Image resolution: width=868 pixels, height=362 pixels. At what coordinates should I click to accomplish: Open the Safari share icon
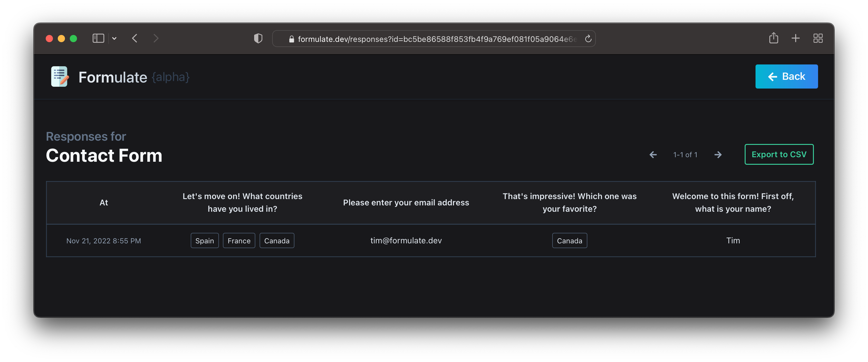pos(773,38)
